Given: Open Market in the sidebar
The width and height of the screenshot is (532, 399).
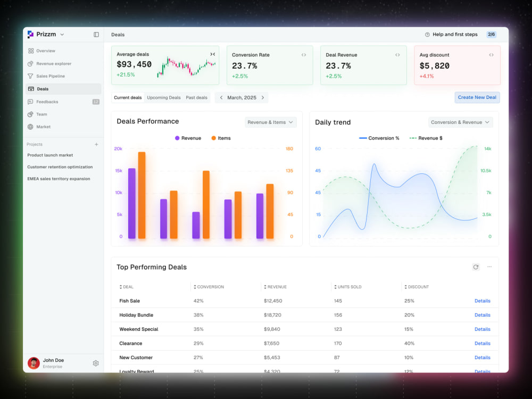Looking at the screenshot, I should click(63, 127).
